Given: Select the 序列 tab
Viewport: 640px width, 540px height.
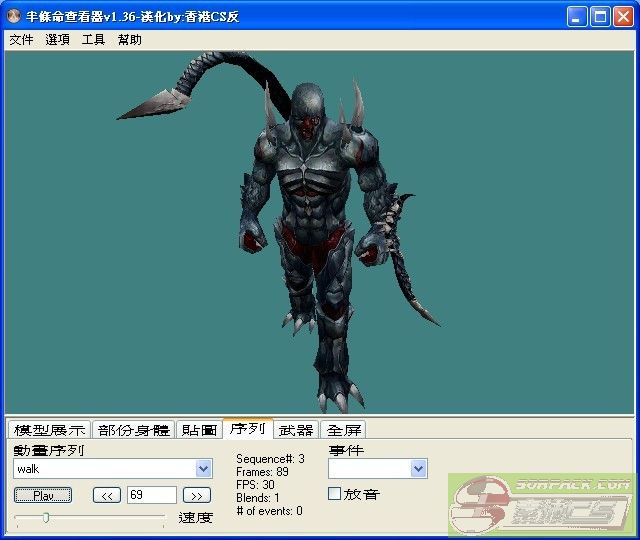Looking at the screenshot, I should tap(247, 429).
